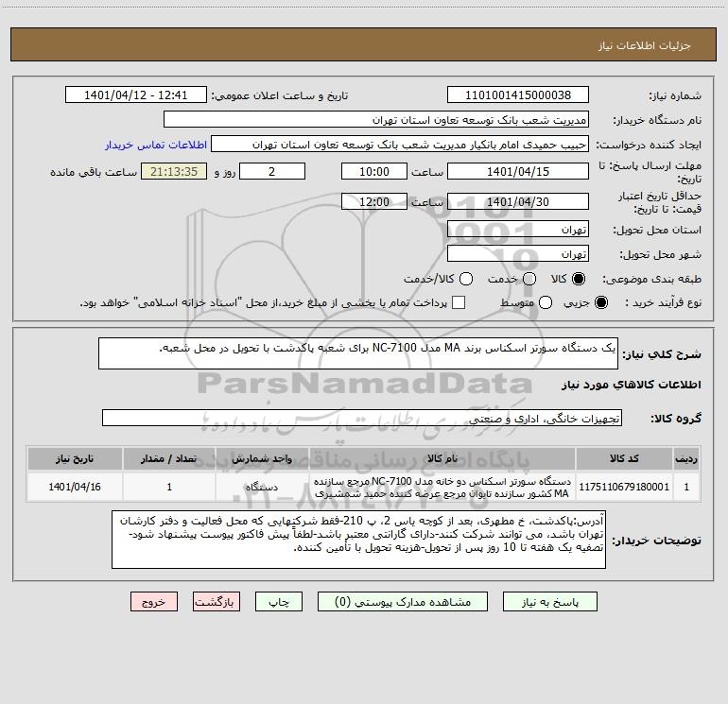Select the کالا radio button
The height and width of the screenshot is (704, 728).
coord(579,279)
